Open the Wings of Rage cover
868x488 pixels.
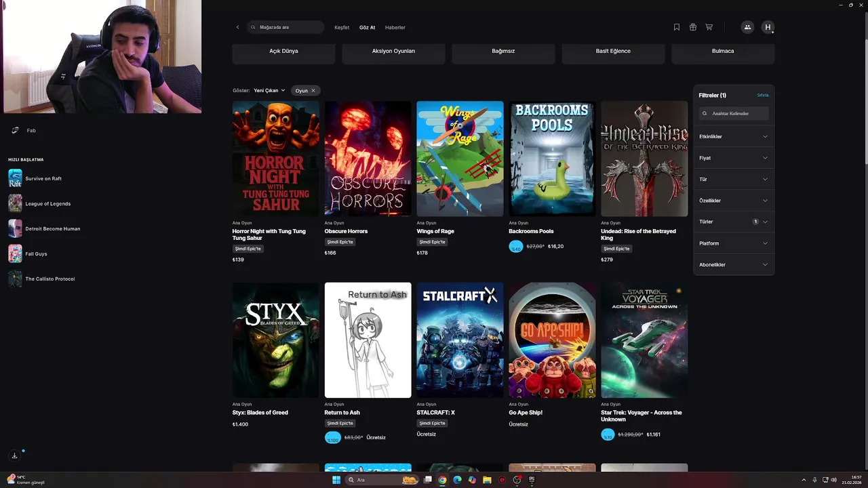point(460,159)
